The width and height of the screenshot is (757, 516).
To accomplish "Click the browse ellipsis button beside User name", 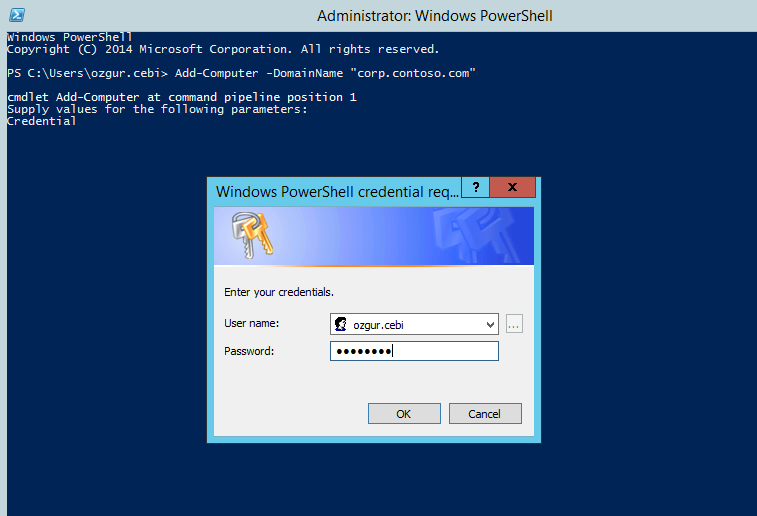I will pos(514,324).
